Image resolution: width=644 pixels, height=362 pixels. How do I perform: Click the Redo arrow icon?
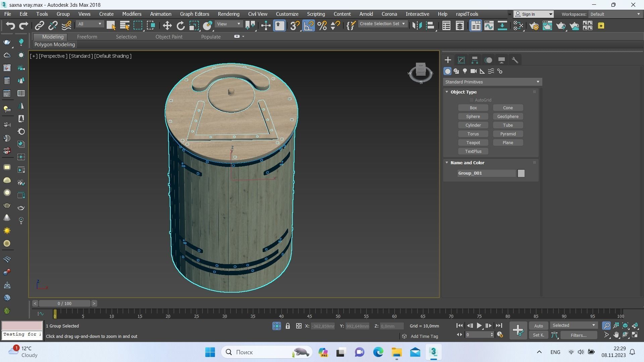[x=23, y=25]
